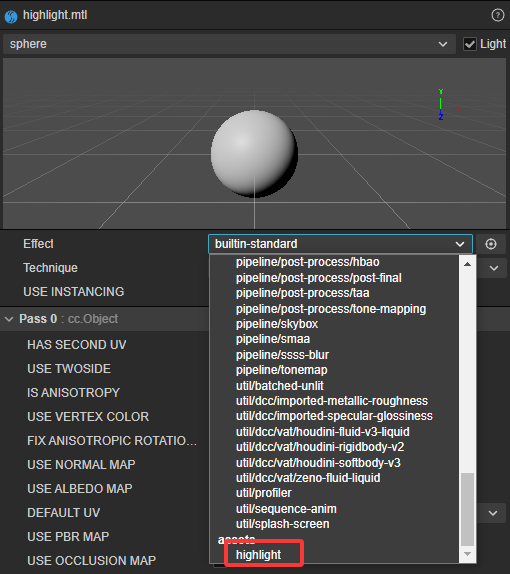Click the Cocos material file icon
This screenshot has width=510, height=574.
point(11,16)
